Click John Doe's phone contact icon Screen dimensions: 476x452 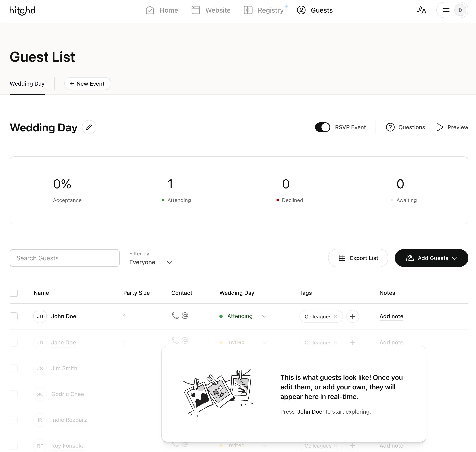pos(175,316)
